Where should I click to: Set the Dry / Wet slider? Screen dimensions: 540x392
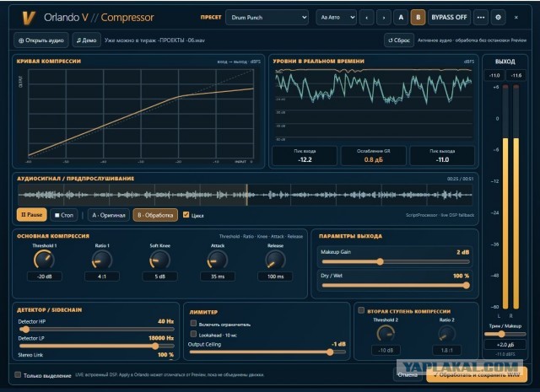(396, 285)
